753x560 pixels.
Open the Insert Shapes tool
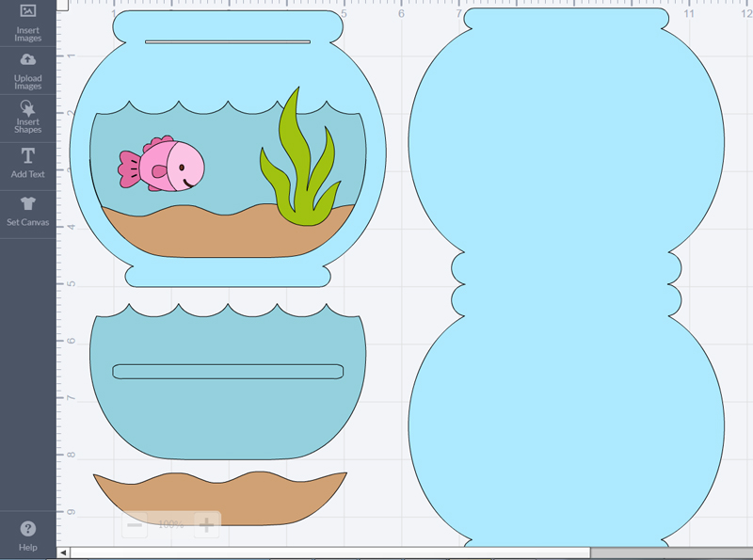coord(27,117)
